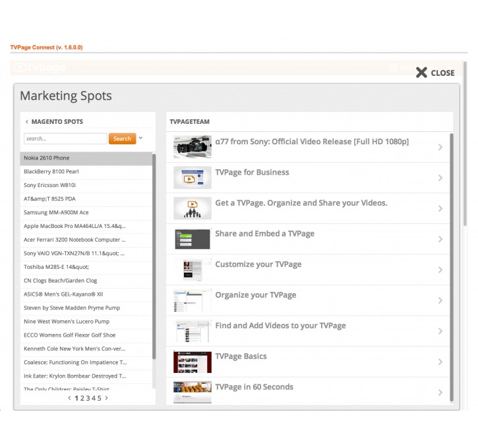Viewport: 478px width, 448px height.
Task: Select Apple MacBook Pro MA464LL/A spot
Action: tap(86, 226)
